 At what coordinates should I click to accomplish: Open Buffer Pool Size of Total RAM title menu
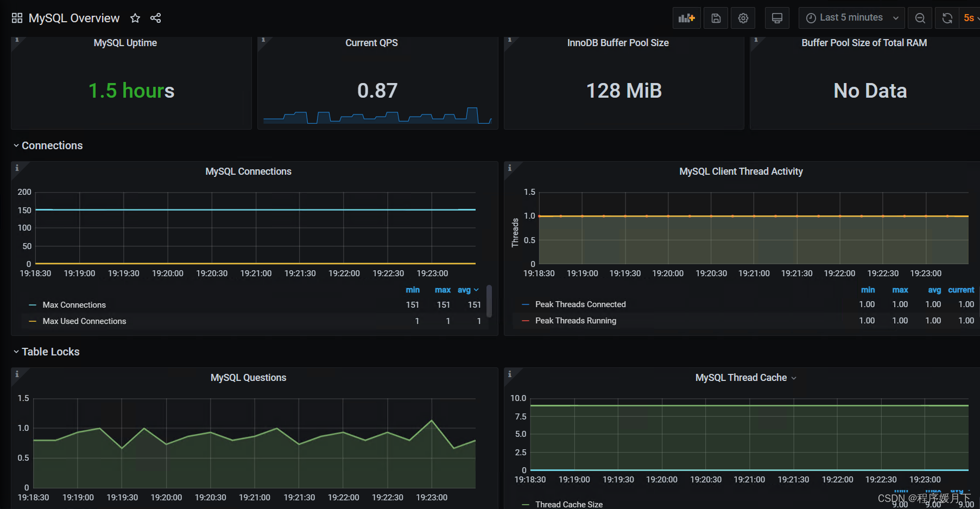(x=864, y=43)
